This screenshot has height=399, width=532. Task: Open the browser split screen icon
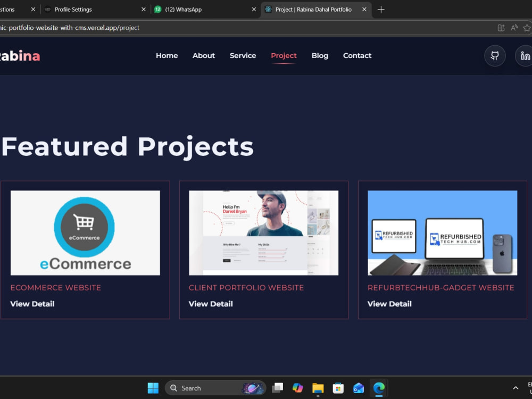click(501, 28)
